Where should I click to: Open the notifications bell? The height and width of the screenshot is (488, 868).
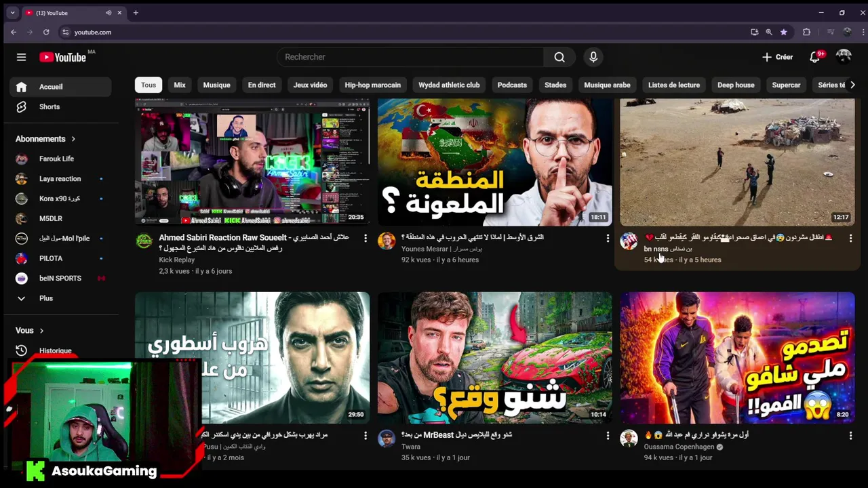tap(815, 57)
